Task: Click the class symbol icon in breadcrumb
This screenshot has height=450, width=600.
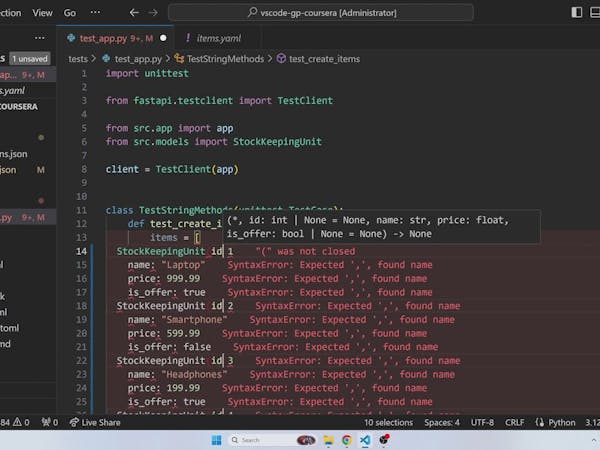Action: point(179,59)
